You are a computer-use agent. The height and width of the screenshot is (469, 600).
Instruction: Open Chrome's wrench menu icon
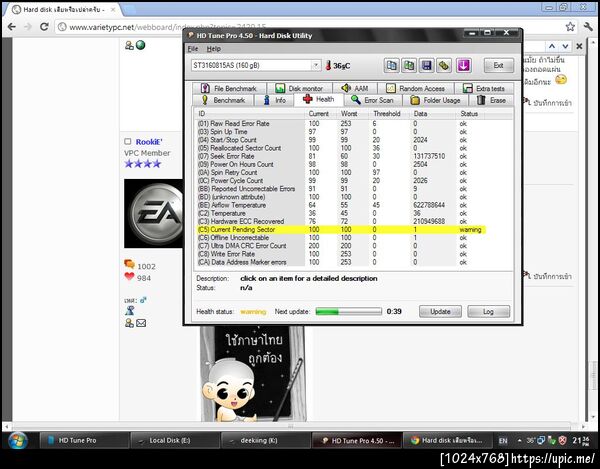point(588,26)
